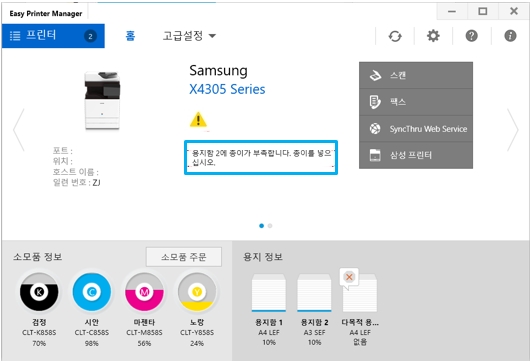Click the fax icon in quick menu
The width and height of the screenshot is (531, 362).
(375, 102)
